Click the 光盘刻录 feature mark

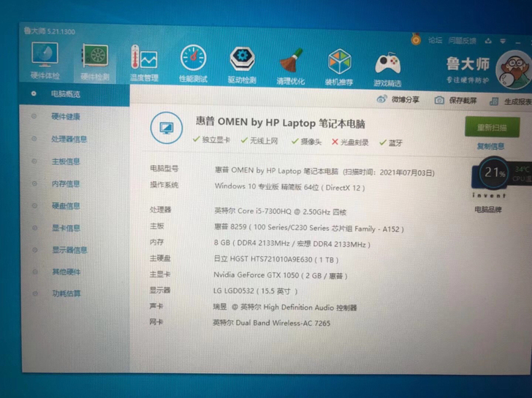point(350,142)
